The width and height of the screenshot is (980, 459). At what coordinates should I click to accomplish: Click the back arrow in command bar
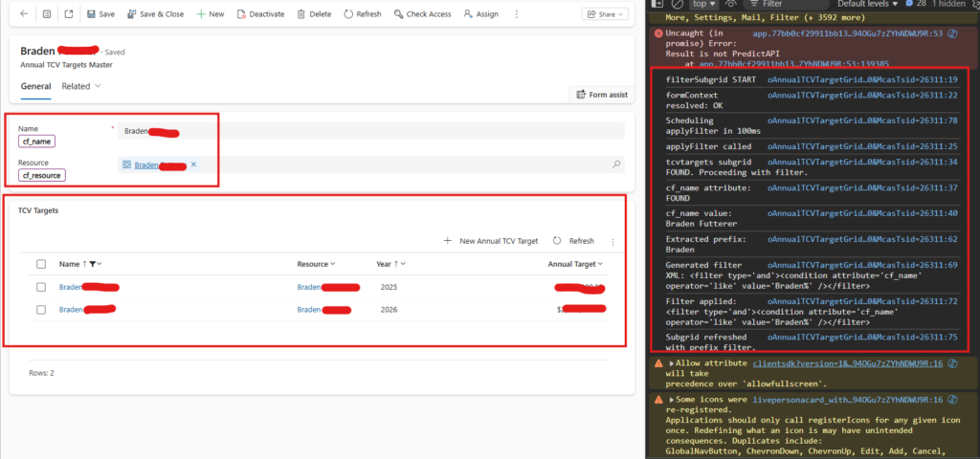[23, 14]
